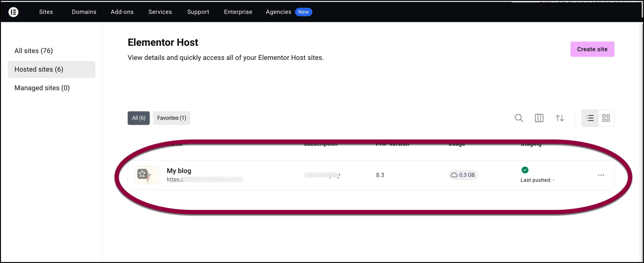Viewport: 644px width, 263px height.
Task: Click the 0.3 GB usage badge
Action: click(463, 175)
